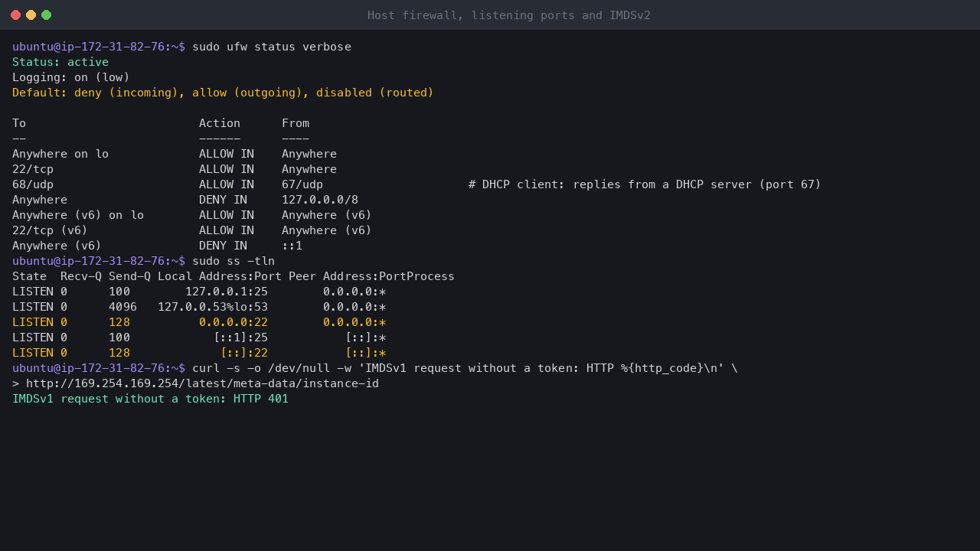The width and height of the screenshot is (980, 551).
Task: Click the highlighted '[::]:22' address
Action: (244, 353)
